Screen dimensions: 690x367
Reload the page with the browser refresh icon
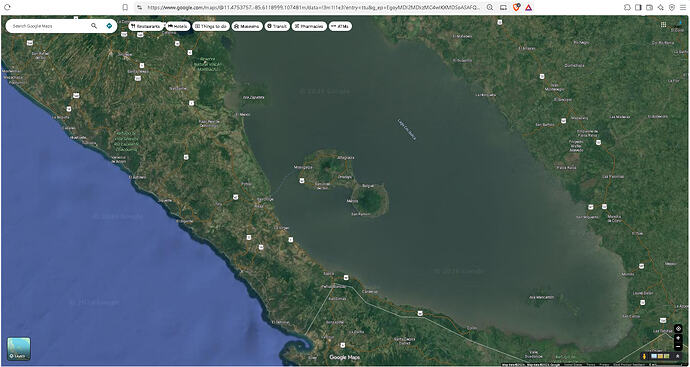point(7,7)
